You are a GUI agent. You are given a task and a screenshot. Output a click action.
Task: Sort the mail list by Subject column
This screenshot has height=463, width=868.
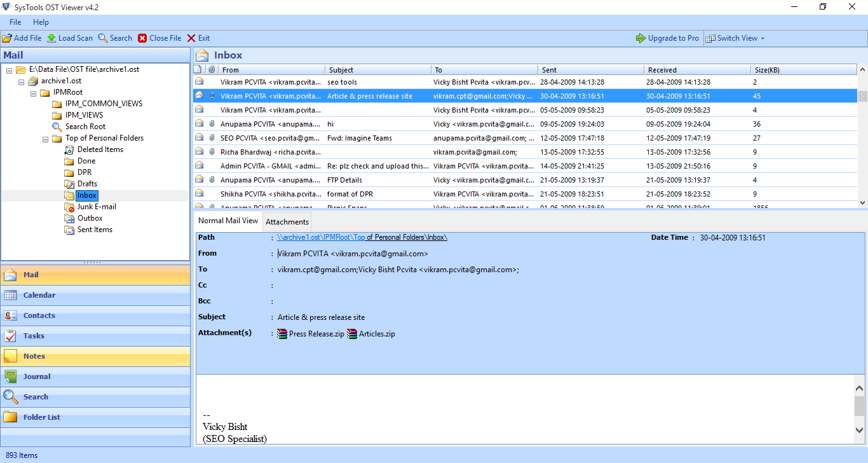pos(378,70)
